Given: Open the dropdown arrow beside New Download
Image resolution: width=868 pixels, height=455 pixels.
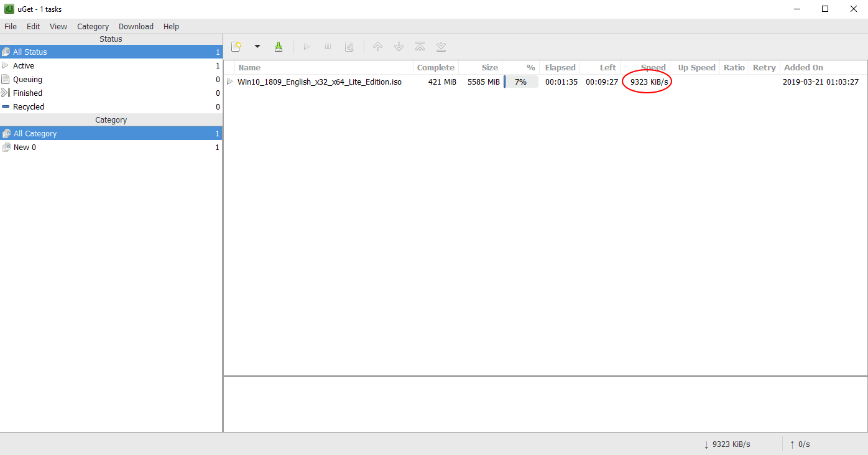Looking at the screenshot, I should 257,47.
